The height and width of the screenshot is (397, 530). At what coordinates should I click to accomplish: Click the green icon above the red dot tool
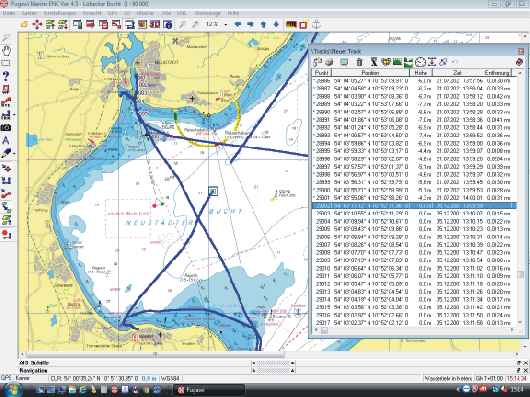click(x=6, y=220)
